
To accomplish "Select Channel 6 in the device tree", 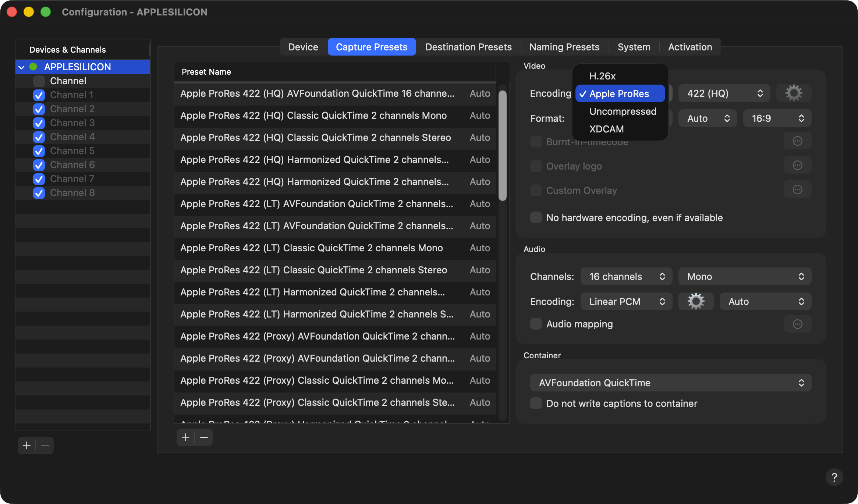I will coord(83,165).
